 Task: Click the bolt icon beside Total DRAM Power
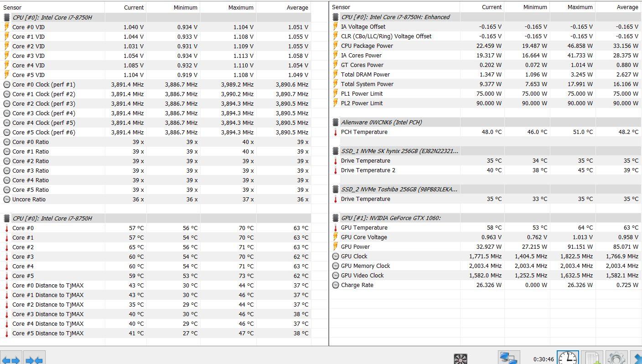(x=336, y=74)
